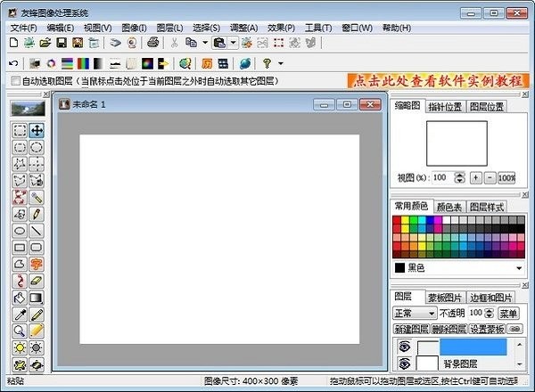Viewport: 535px width, 392px height.
Task: Select the rectangular marquee selection tool
Action: coord(20,130)
